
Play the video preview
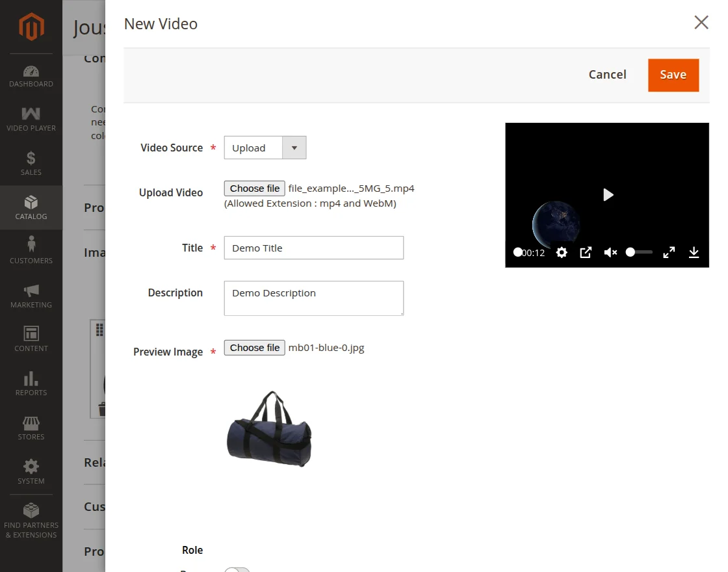click(608, 194)
